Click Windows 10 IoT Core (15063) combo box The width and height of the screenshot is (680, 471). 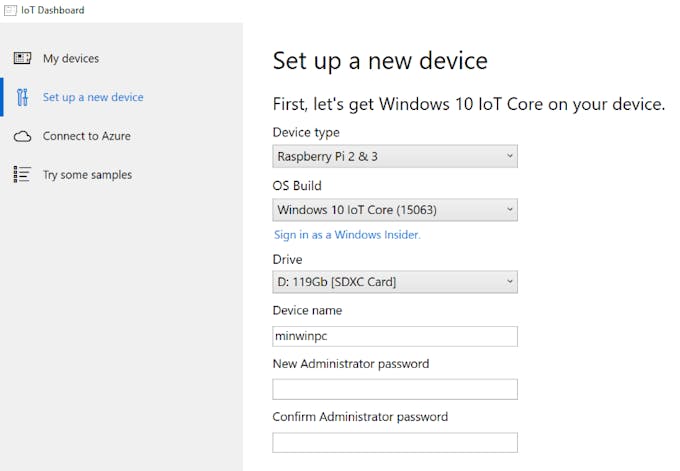[395, 210]
